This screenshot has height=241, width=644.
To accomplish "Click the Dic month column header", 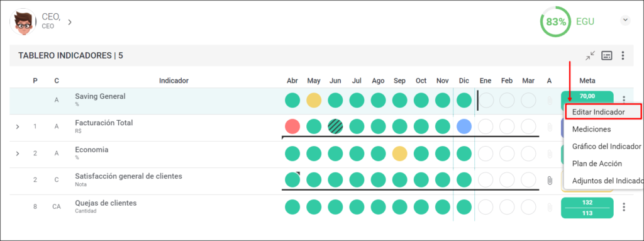I will (464, 81).
